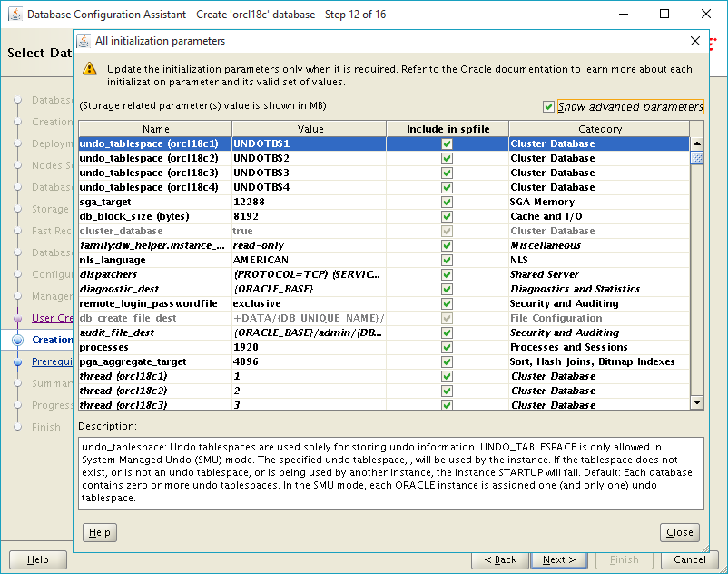Screen dimensions: 728x574
Task: Uncheck spfile for undo_tablespace (orcl18c1)
Action: click(448, 144)
